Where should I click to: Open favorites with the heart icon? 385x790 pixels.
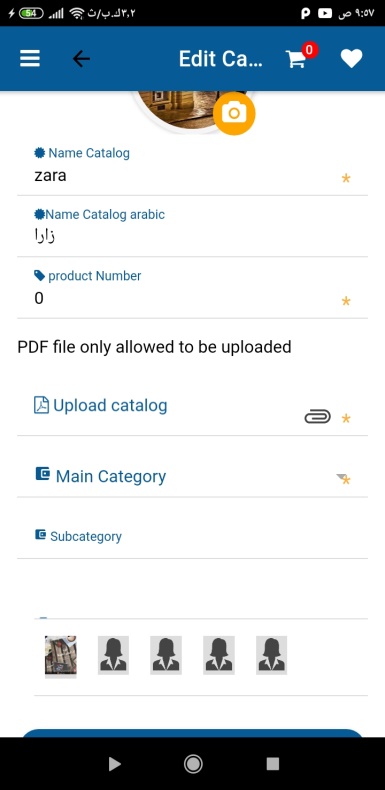(351, 59)
